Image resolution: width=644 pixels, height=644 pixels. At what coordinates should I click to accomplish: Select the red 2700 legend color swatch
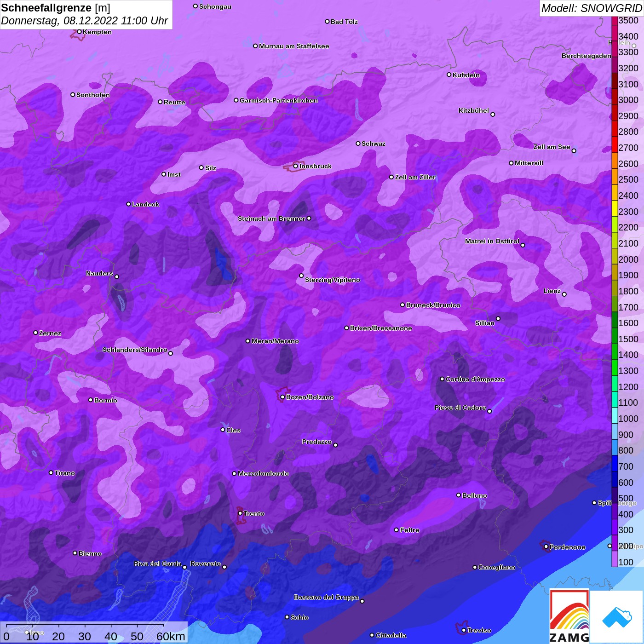615,144
